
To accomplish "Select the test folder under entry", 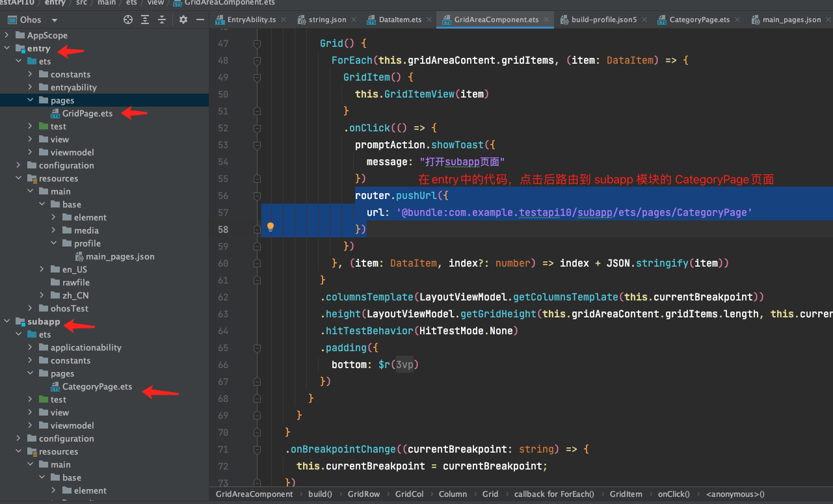I will pyautogui.click(x=59, y=126).
